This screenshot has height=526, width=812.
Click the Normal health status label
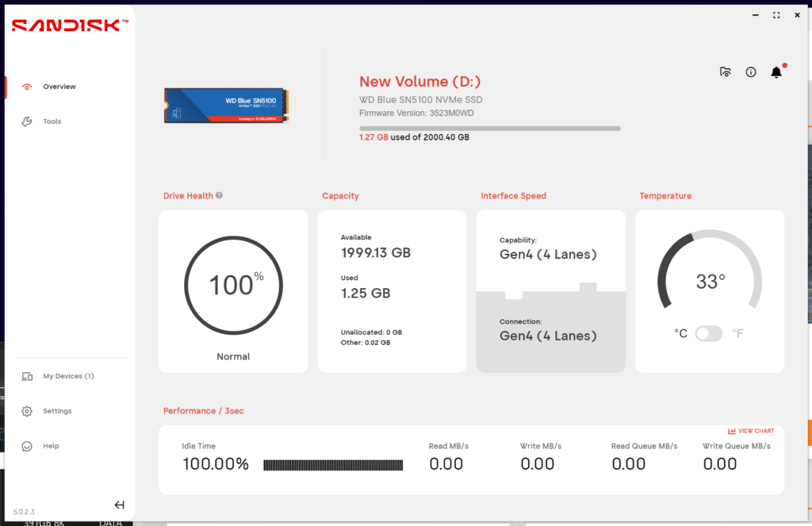(234, 356)
